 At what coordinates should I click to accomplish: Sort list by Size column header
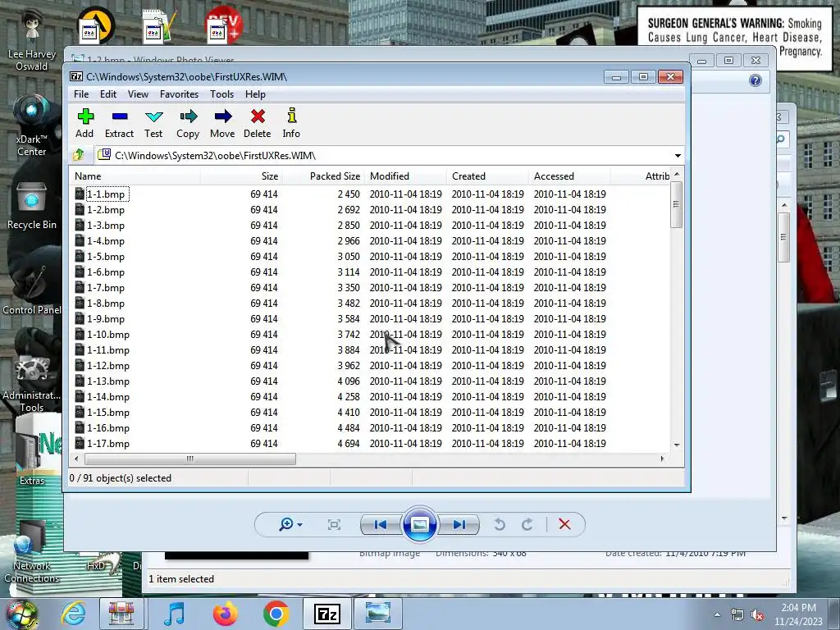(x=241, y=176)
